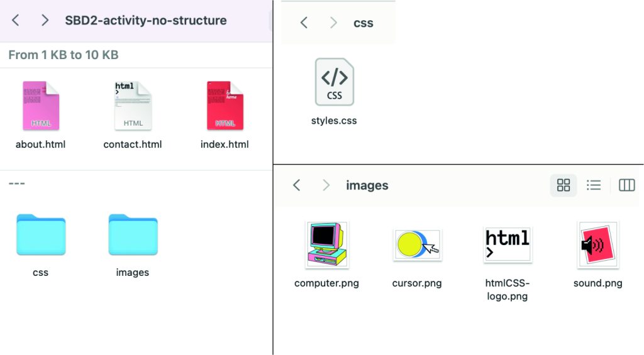Image resolution: width=644 pixels, height=355 pixels.
Task: Select the contact.html file icon
Action: click(133, 106)
